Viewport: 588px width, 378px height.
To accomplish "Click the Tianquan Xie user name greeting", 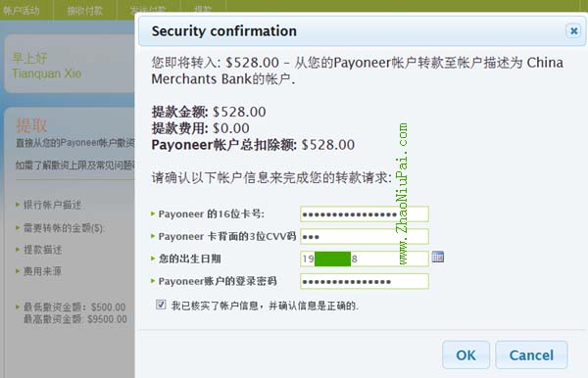I will (x=46, y=73).
